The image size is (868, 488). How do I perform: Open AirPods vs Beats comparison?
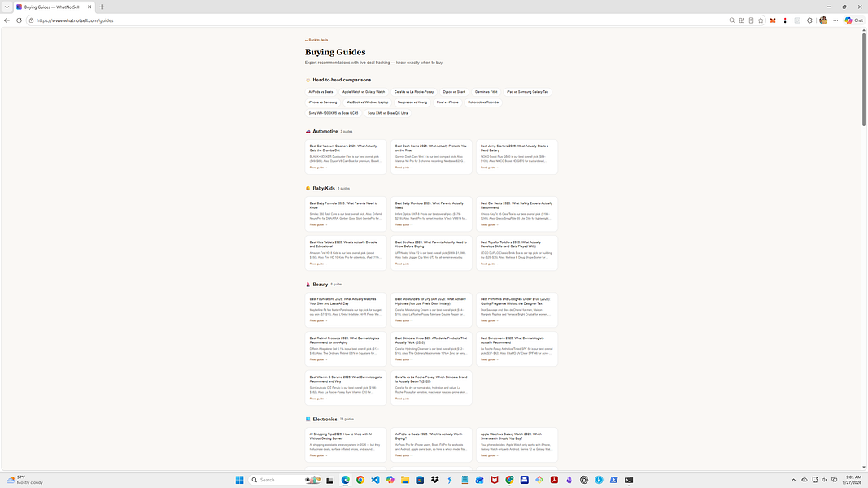pyautogui.click(x=321, y=92)
